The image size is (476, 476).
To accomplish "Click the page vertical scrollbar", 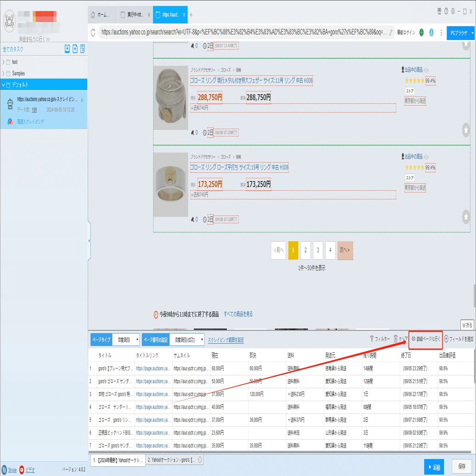I will (474, 296).
